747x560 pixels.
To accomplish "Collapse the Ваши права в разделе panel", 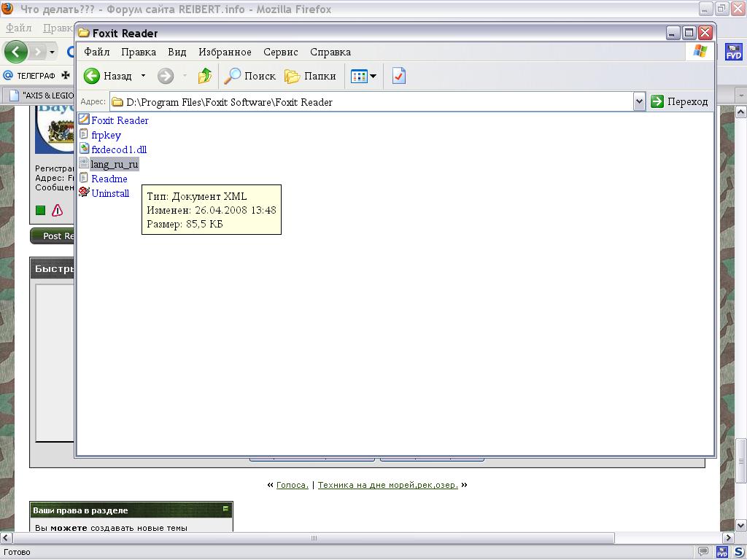I will point(226,510).
